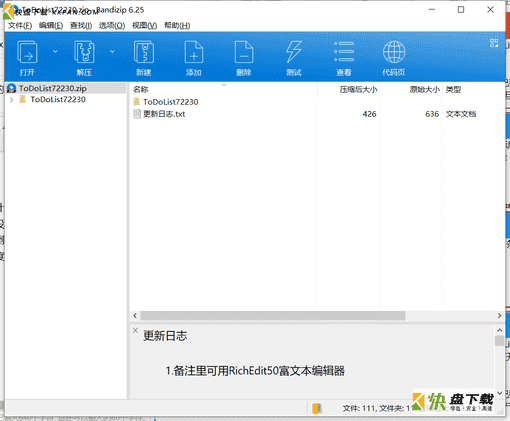Viewport: 510px width, 421px height.
Task: Open the 选项(O) menu
Action: click(x=112, y=26)
